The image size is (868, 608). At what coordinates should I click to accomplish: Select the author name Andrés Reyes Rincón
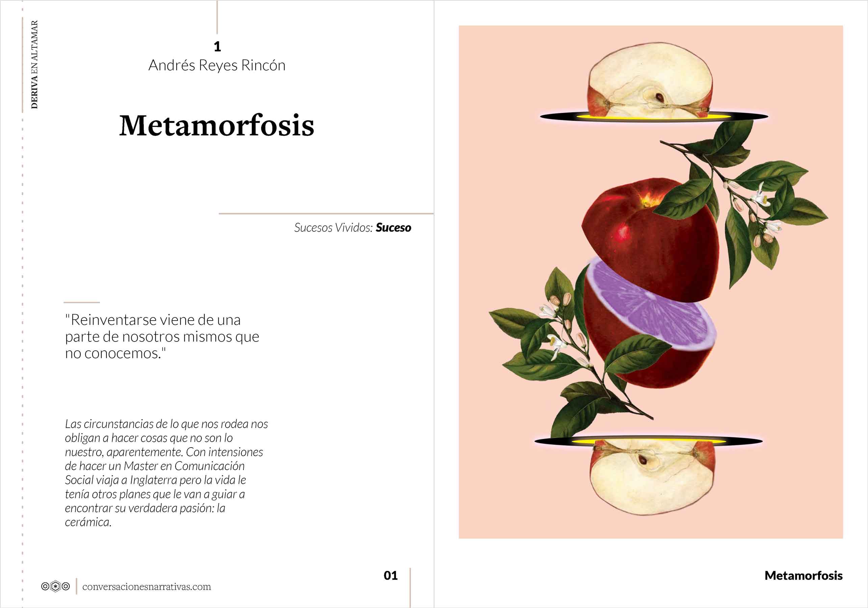point(217,65)
